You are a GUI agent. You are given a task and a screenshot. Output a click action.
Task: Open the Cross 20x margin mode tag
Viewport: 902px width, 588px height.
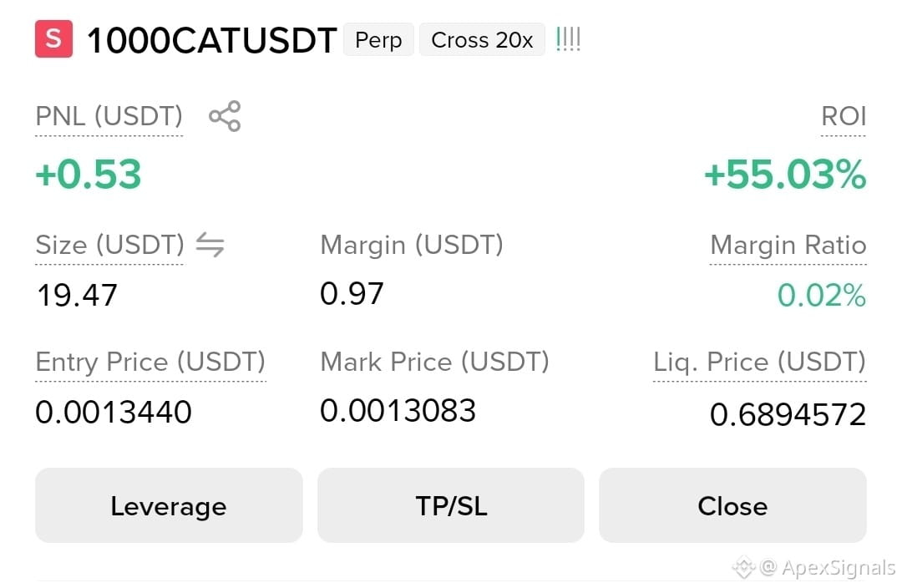[x=482, y=40]
